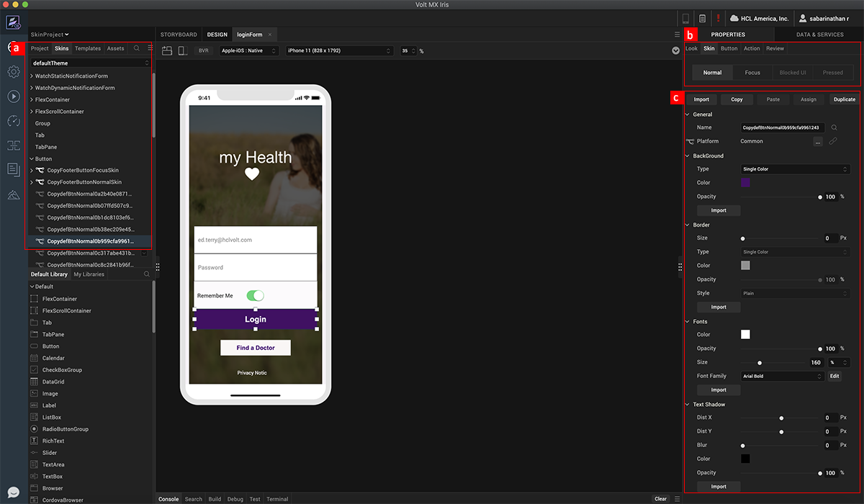Click the HCL America, Inc. cloud account
This screenshot has width=864, height=504.
[x=759, y=18]
